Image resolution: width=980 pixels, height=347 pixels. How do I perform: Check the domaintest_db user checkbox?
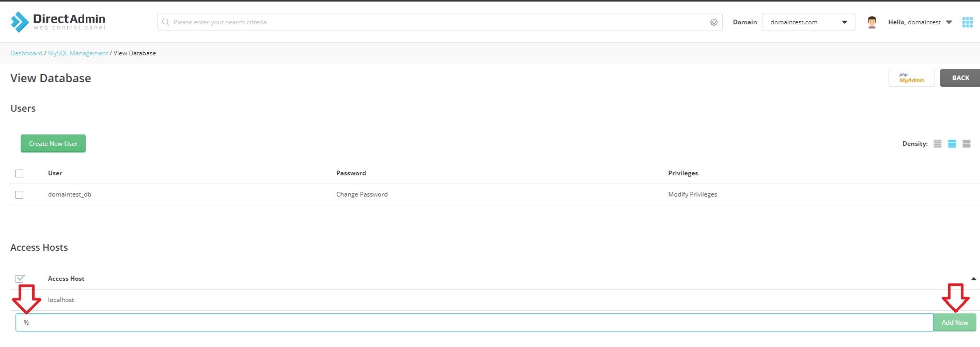(20, 194)
